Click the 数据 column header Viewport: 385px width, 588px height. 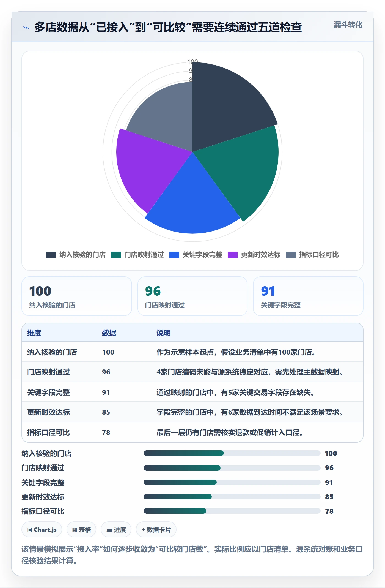tap(109, 333)
